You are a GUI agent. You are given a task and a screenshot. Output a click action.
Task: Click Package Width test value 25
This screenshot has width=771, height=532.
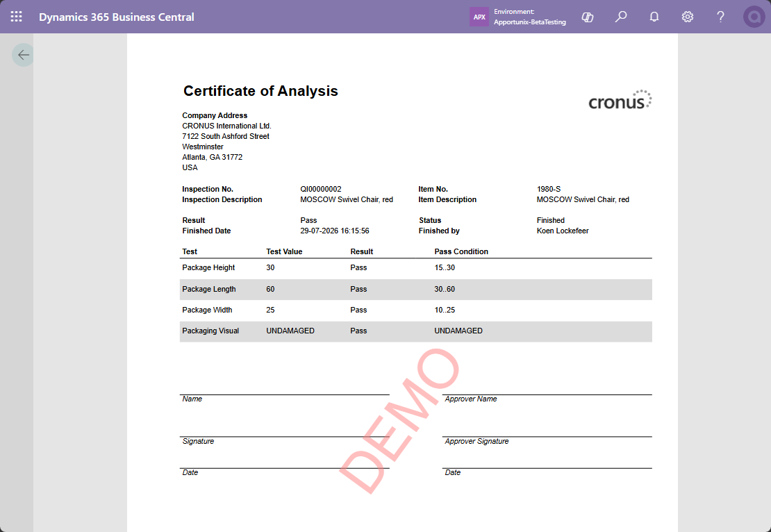click(270, 310)
